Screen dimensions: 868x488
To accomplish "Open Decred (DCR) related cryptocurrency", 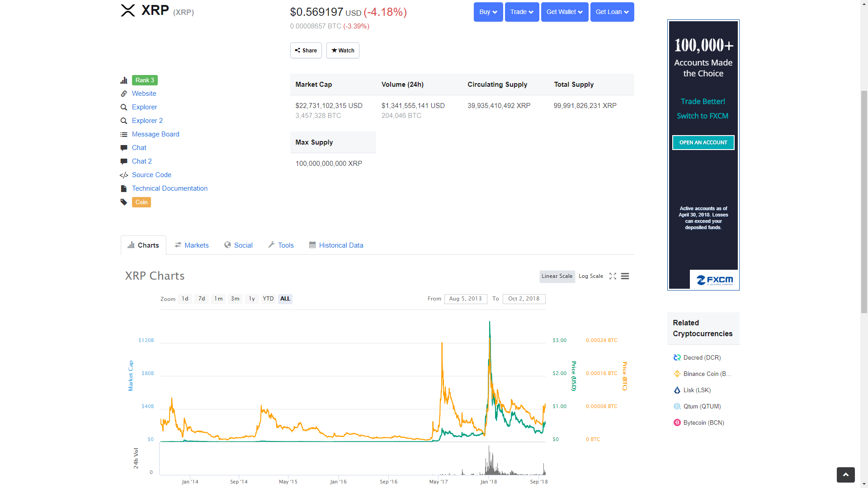I will [702, 357].
